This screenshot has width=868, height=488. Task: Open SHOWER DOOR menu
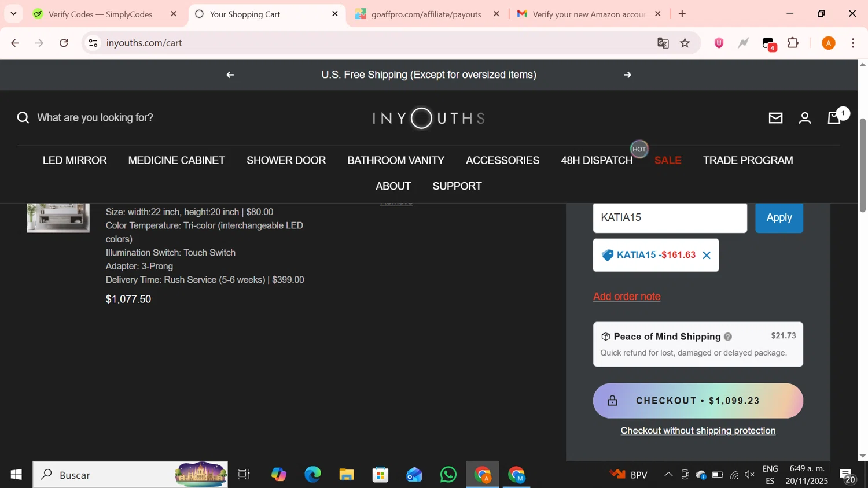286,161
